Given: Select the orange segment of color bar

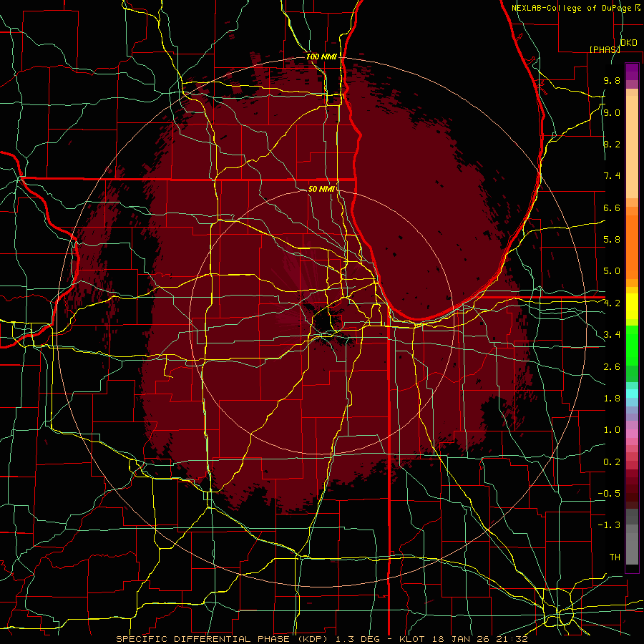Looking at the screenshot, I should (x=632, y=247).
